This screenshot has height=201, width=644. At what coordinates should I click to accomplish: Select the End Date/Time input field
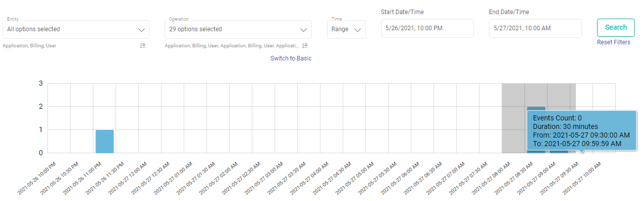click(535, 28)
